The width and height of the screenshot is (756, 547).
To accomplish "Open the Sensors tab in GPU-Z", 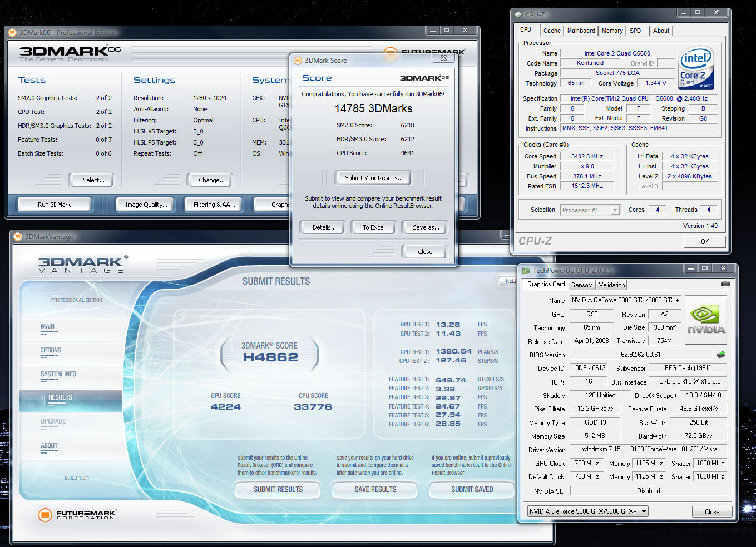I will tap(582, 285).
